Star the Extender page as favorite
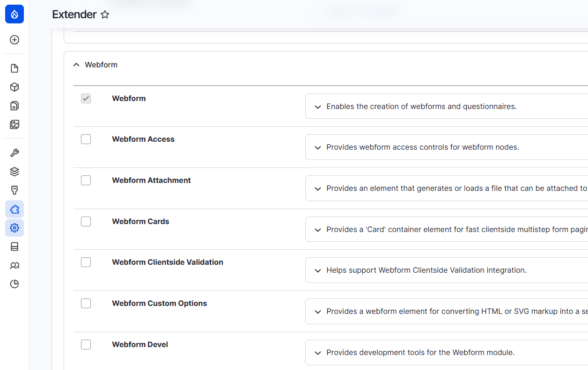 click(x=105, y=15)
